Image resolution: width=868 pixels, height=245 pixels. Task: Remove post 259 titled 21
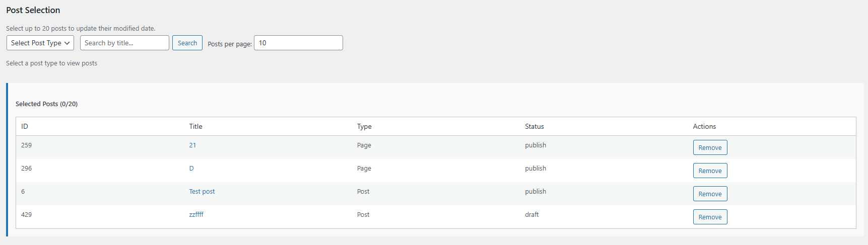(x=710, y=147)
